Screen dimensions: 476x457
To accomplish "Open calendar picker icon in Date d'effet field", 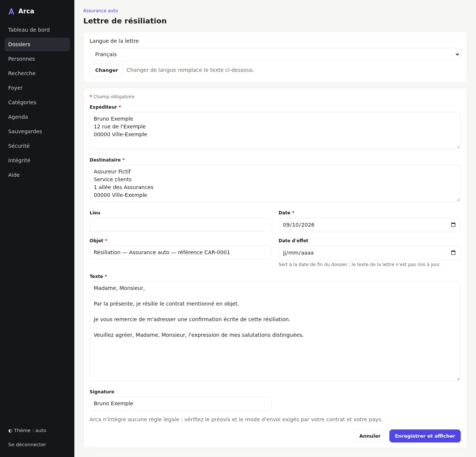I will [453, 253].
